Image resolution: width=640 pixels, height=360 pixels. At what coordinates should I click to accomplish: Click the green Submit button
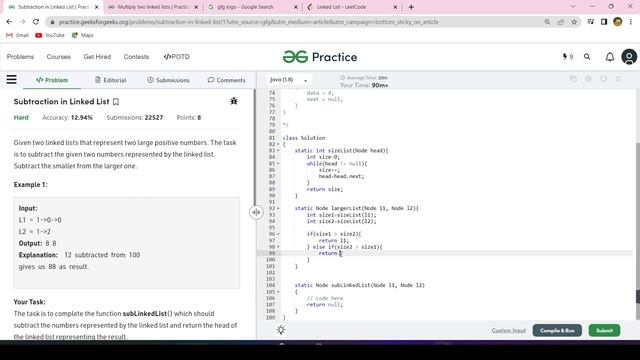604,330
